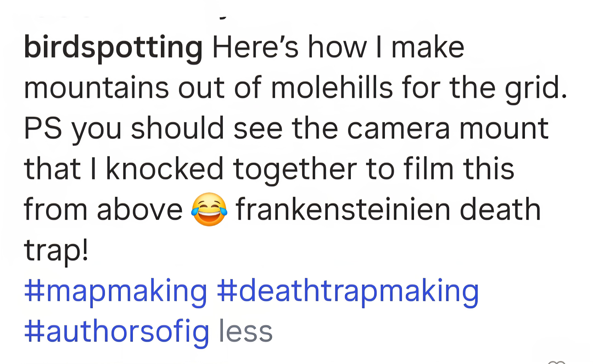The width and height of the screenshot is (593, 364).
Task: Click "PS" at the sentence start
Action: (x=43, y=128)
